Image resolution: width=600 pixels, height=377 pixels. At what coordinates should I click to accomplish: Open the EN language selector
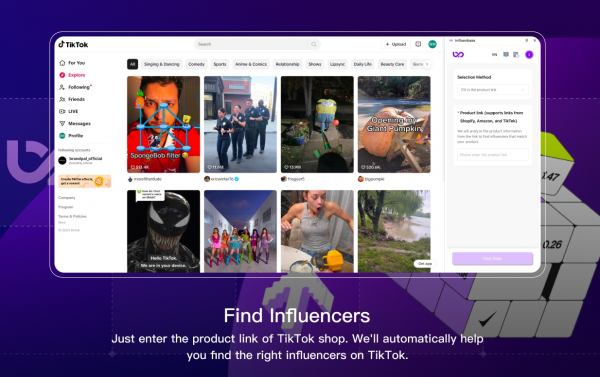pos(494,55)
